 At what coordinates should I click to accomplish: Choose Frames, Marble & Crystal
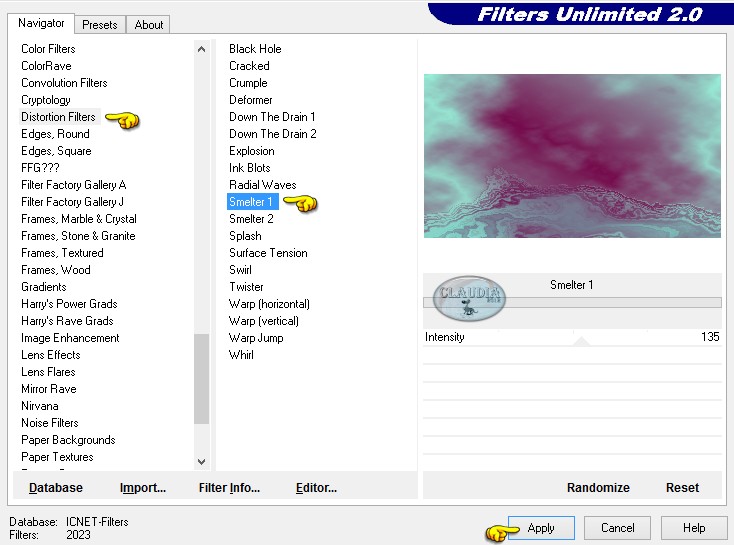(x=79, y=219)
